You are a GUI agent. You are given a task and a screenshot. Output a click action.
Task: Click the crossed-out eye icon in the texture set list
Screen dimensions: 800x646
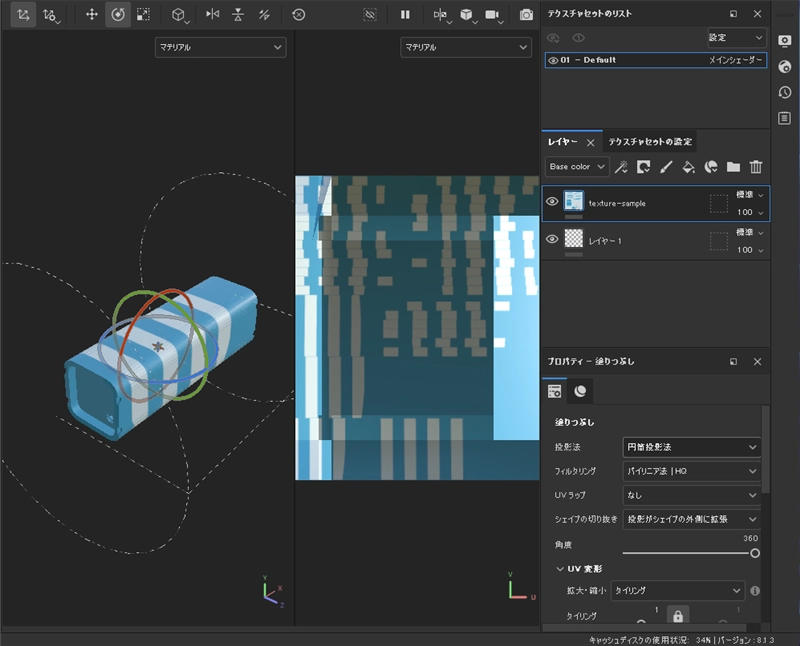pos(553,38)
